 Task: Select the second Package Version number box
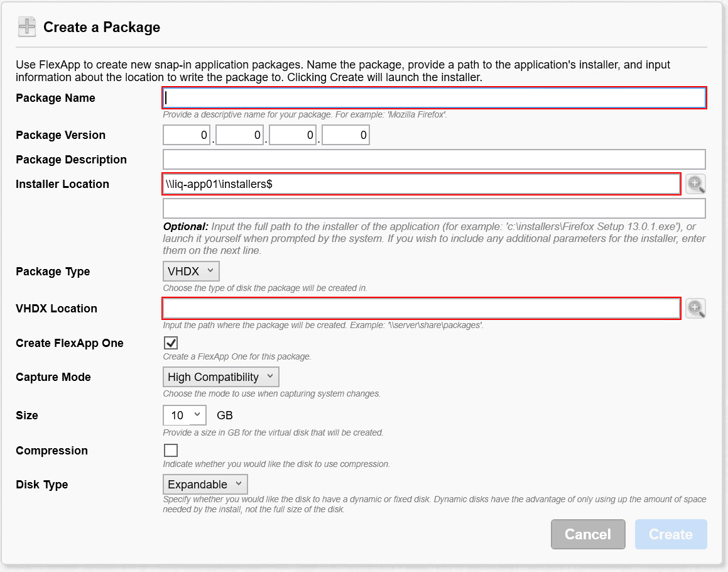239,135
